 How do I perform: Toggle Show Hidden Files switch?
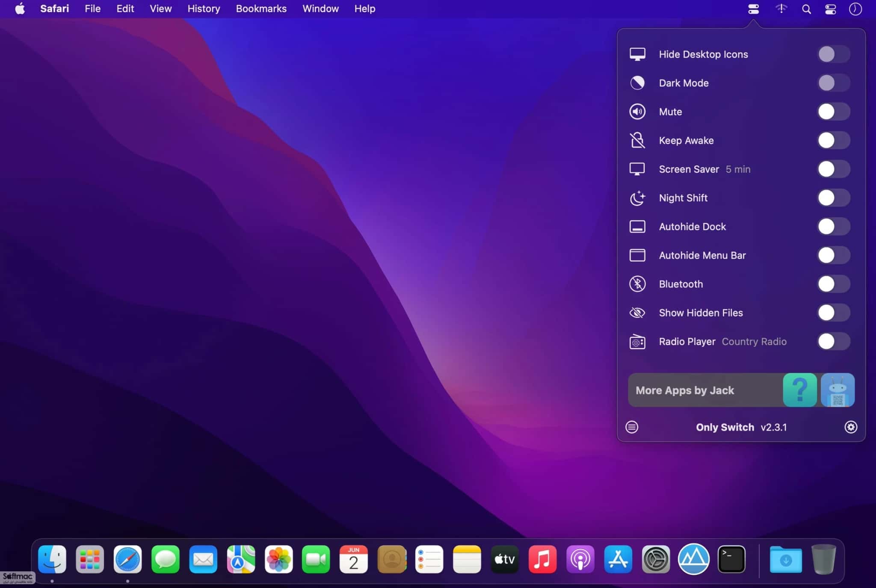click(834, 313)
